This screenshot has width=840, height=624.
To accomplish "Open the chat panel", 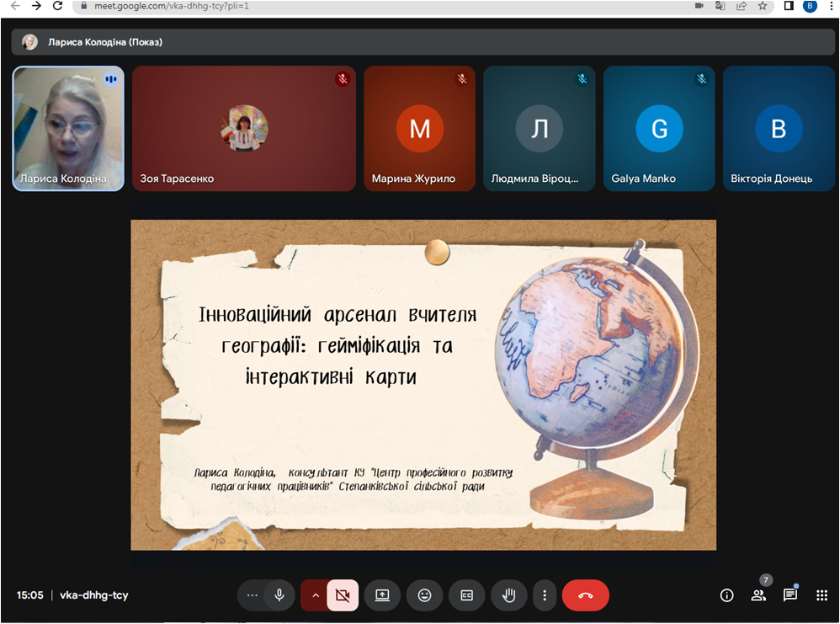I will [x=790, y=595].
